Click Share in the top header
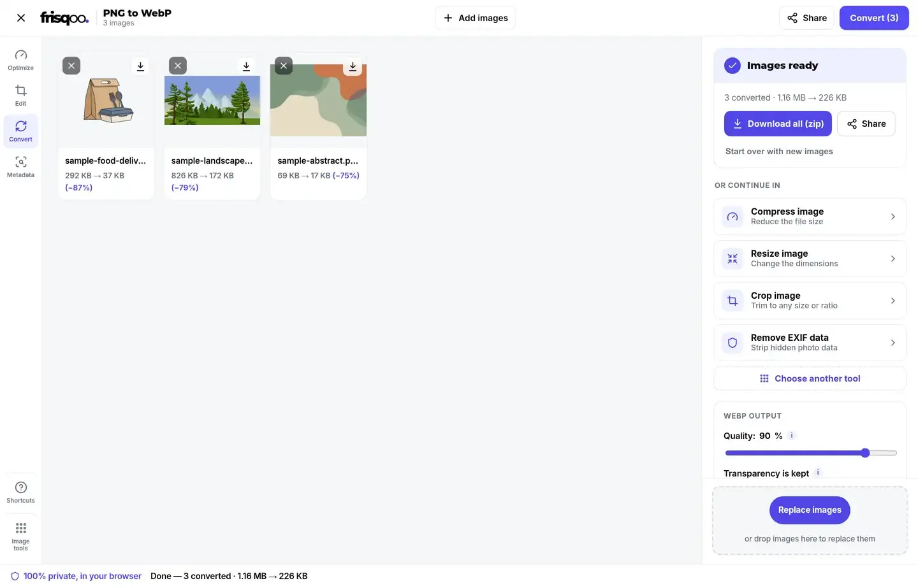This screenshot has width=918, height=588. tap(806, 18)
